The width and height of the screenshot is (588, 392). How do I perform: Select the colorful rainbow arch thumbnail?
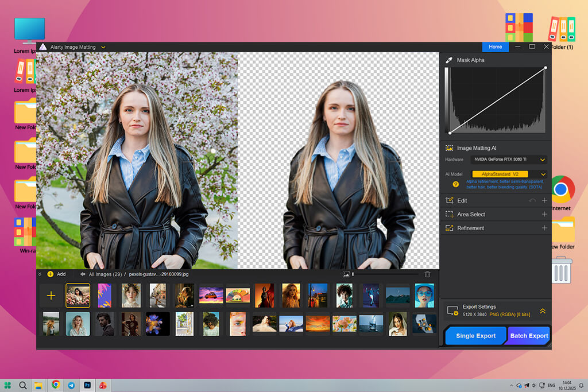tap(238, 296)
